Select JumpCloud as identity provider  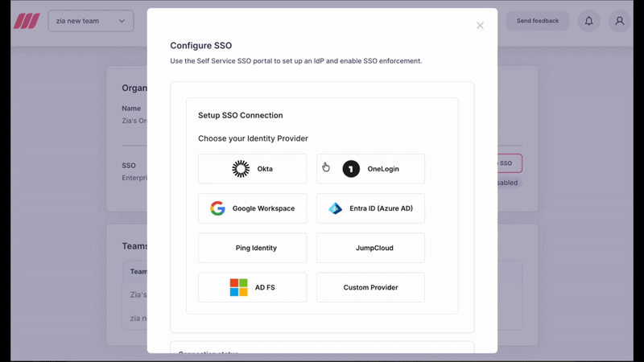pos(370,248)
